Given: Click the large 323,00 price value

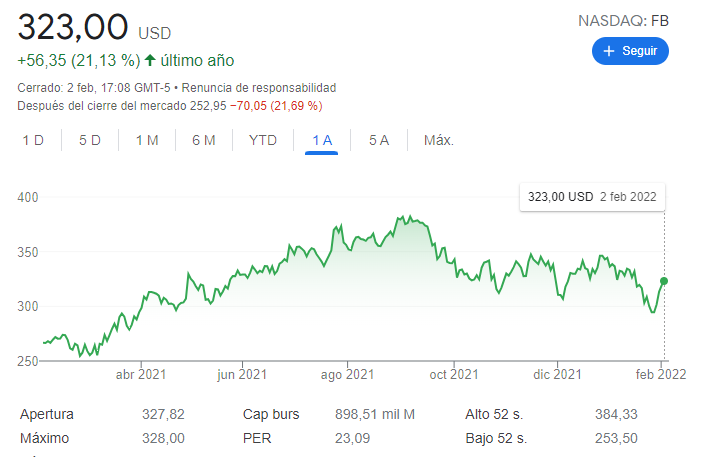Looking at the screenshot, I should coord(72,27).
